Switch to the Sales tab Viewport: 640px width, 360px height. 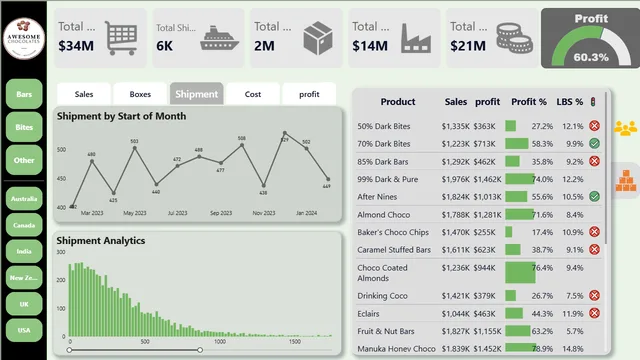coord(84,94)
